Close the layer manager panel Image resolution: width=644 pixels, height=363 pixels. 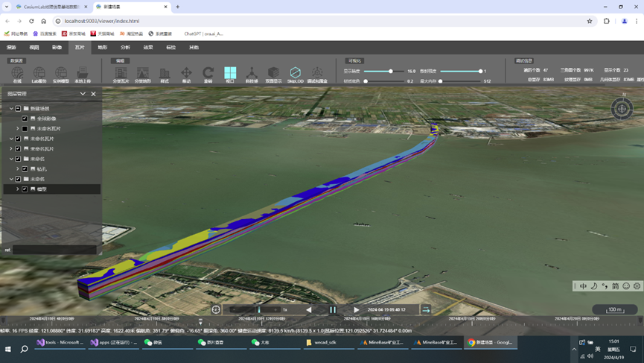pyautogui.click(x=93, y=94)
